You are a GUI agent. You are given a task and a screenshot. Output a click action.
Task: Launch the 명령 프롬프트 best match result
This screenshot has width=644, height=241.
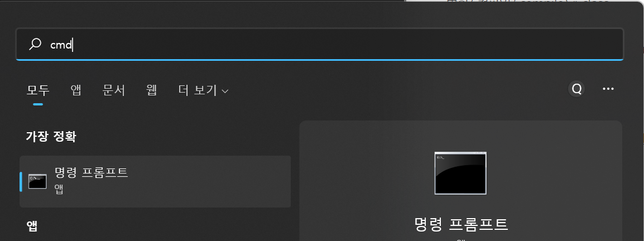point(155,181)
